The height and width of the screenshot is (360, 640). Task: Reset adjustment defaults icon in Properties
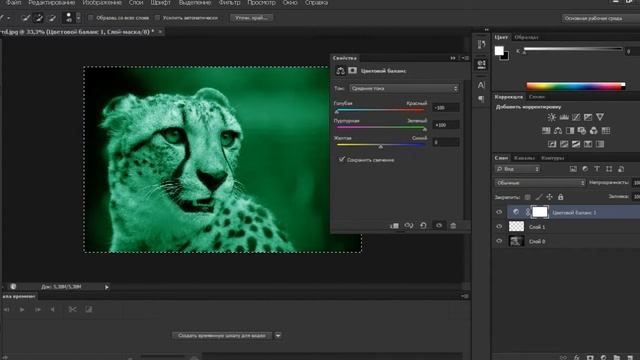tap(423, 226)
